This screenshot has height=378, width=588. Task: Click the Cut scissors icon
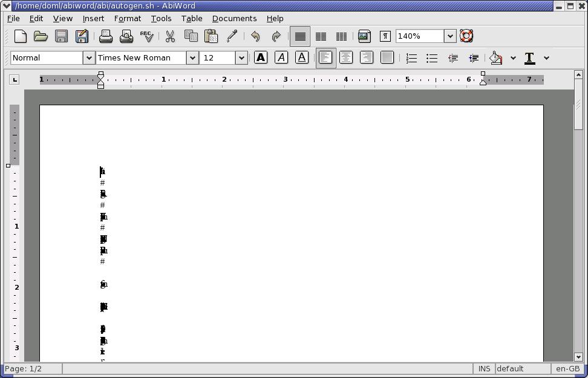(x=171, y=36)
